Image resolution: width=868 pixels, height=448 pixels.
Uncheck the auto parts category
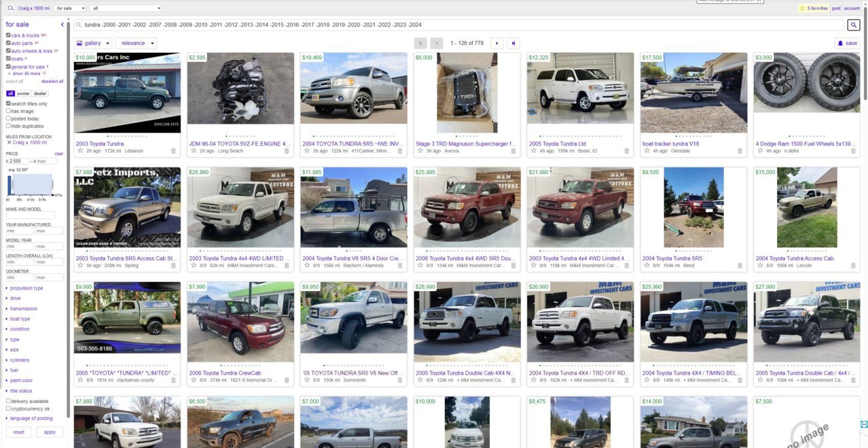click(x=8, y=44)
